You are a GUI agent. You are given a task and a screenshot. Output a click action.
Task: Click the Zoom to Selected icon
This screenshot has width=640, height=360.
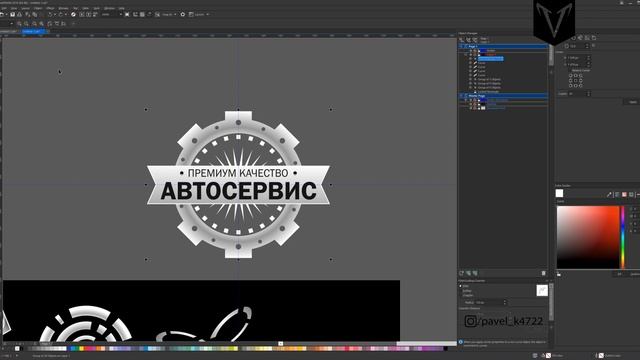[34, 24]
